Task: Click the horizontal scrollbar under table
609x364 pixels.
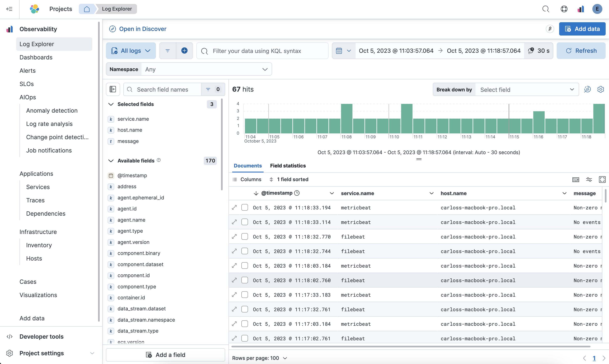Action: 411,347
